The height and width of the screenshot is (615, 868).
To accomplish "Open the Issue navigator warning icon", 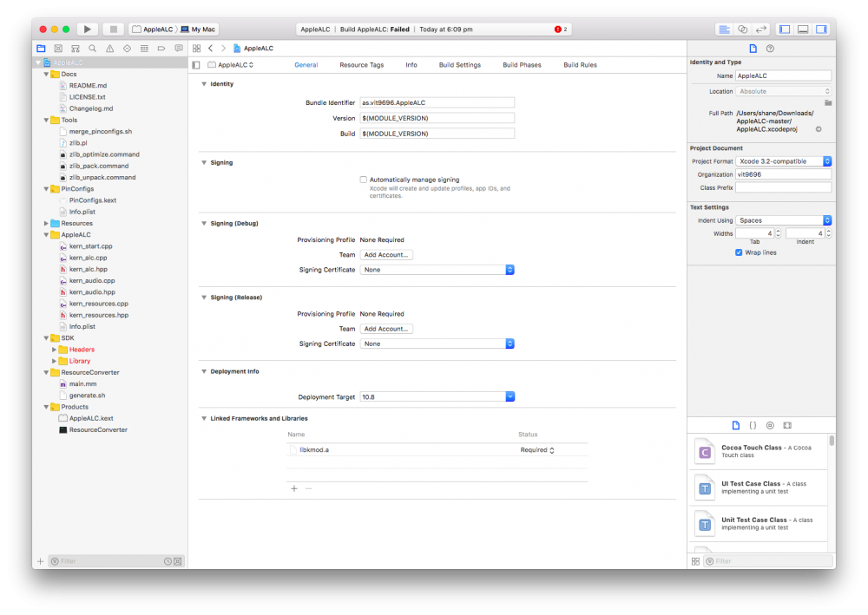I will pos(109,49).
